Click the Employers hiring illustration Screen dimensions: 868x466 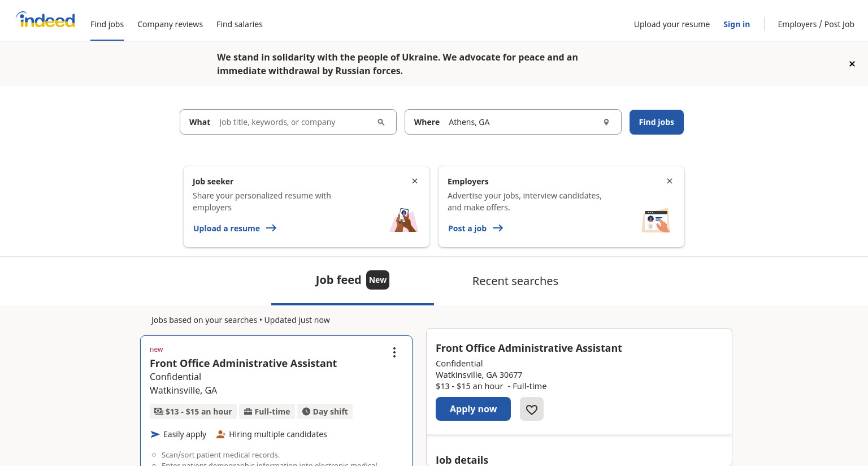pos(656,221)
